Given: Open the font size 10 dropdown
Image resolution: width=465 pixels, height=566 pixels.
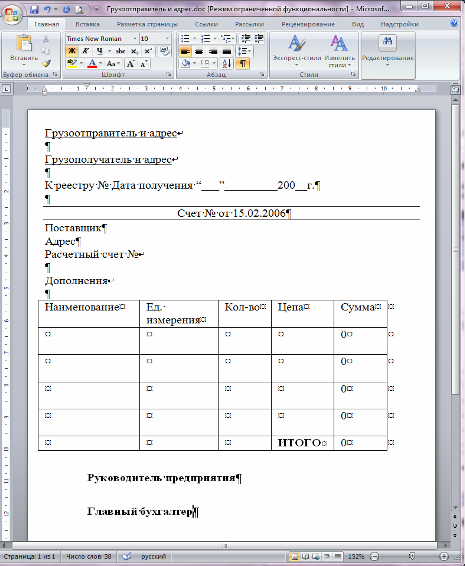Looking at the screenshot, I should pos(167,39).
